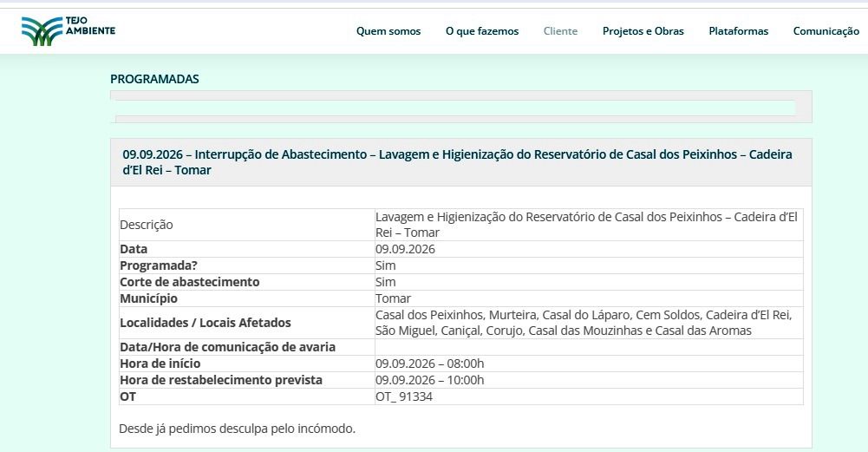Select the Descrição row label
868x452 pixels.
coord(147,225)
